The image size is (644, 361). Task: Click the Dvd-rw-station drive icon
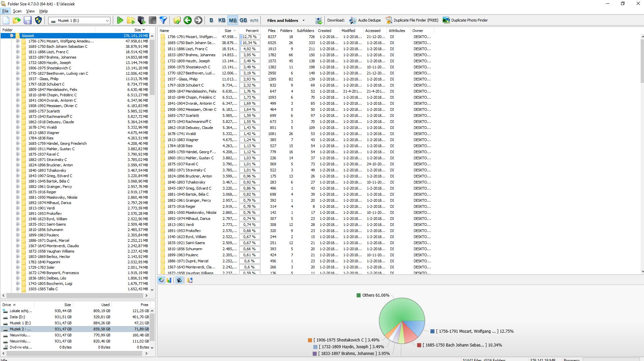tap(5, 347)
